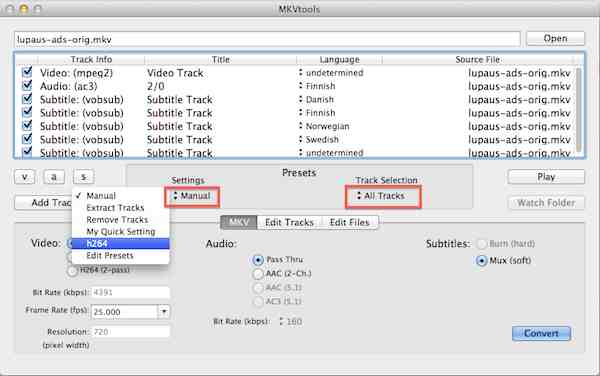
Task: Click the Open file button
Action: (x=555, y=39)
